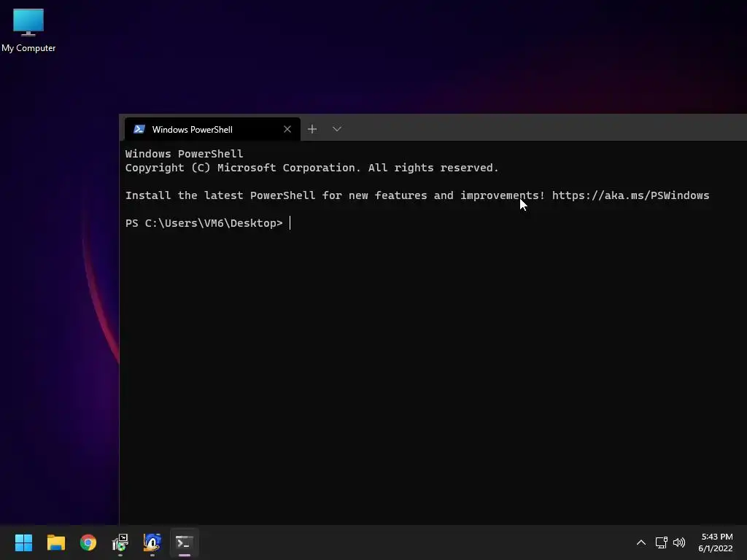Close the Windows PowerShell tab
The image size is (747, 560).
(287, 129)
